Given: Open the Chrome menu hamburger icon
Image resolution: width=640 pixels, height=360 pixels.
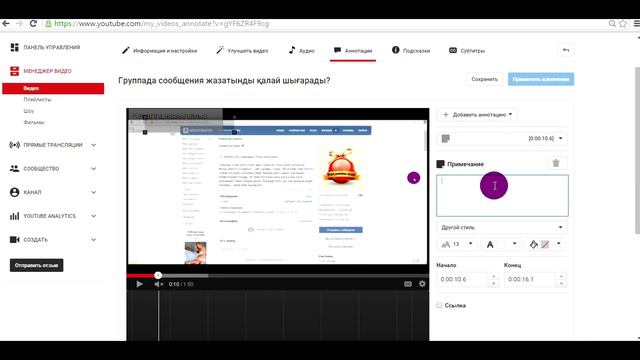Looking at the screenshot, I should coord(636,24).
